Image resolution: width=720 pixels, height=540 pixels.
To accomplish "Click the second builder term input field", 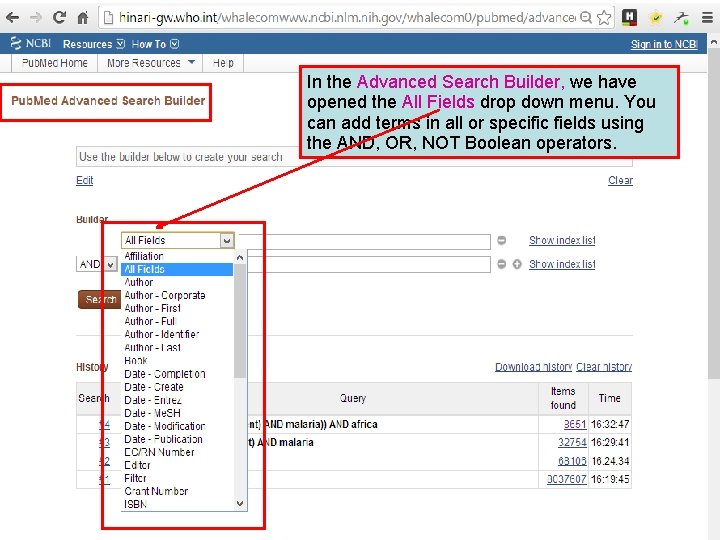I will click(369, 265).
